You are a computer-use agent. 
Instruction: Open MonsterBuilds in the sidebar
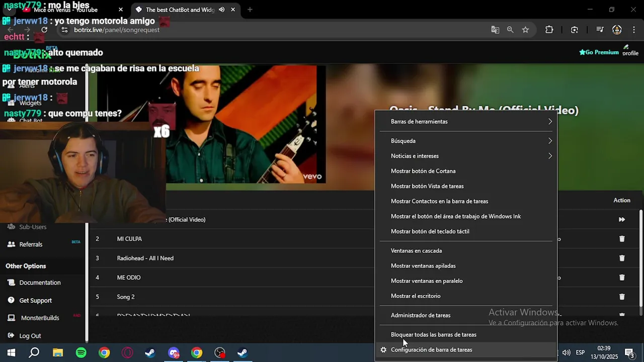point(40,318)
